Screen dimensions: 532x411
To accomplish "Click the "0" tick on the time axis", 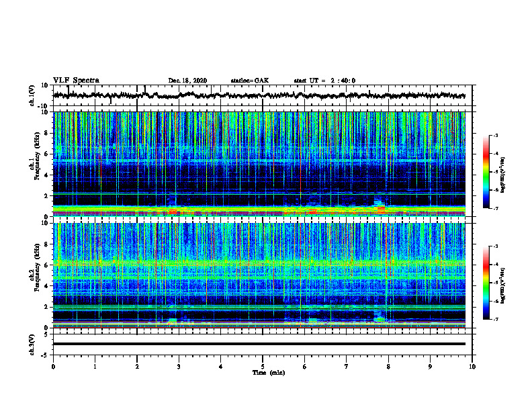I will [53, 367].
